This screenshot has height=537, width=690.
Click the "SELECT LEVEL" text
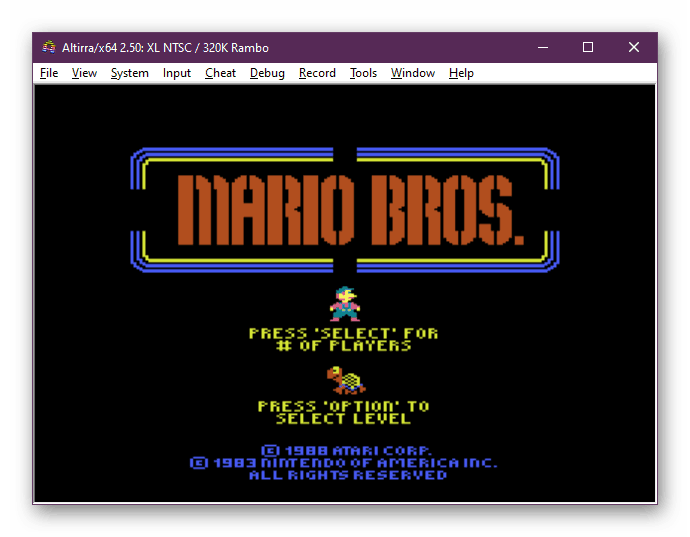[344, 418]
